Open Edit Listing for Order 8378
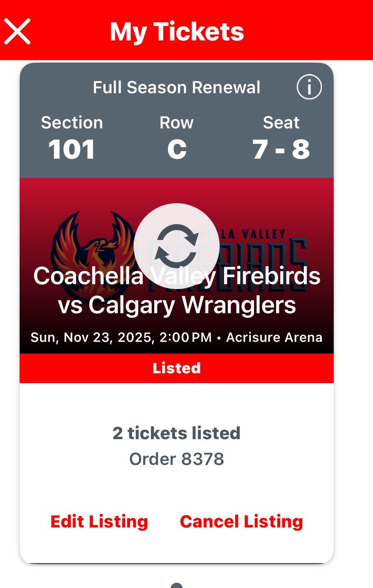 (x=99, y=521)
